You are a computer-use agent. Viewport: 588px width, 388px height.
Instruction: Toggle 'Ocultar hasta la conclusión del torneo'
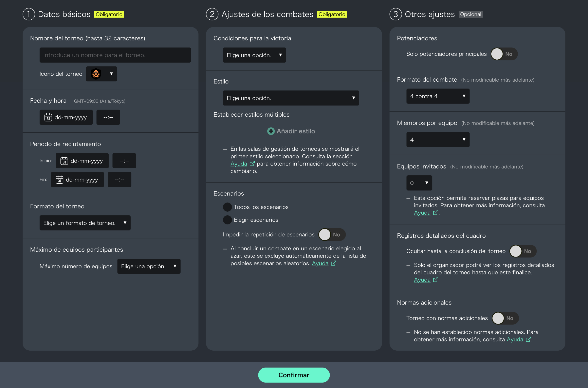click(x=523, y=251)
